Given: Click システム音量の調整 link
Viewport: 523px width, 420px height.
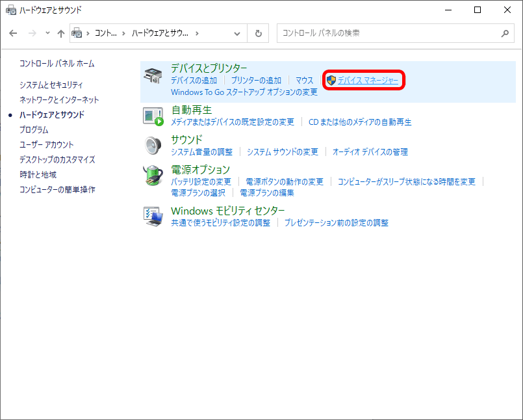Looking at the screenshot, I should tap(201, 152).
